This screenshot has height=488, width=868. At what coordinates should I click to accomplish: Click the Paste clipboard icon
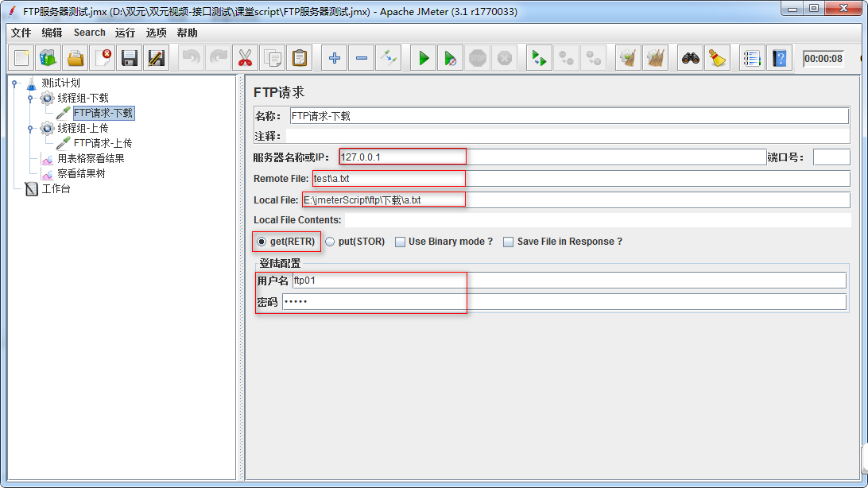click(x=300, y=58)
